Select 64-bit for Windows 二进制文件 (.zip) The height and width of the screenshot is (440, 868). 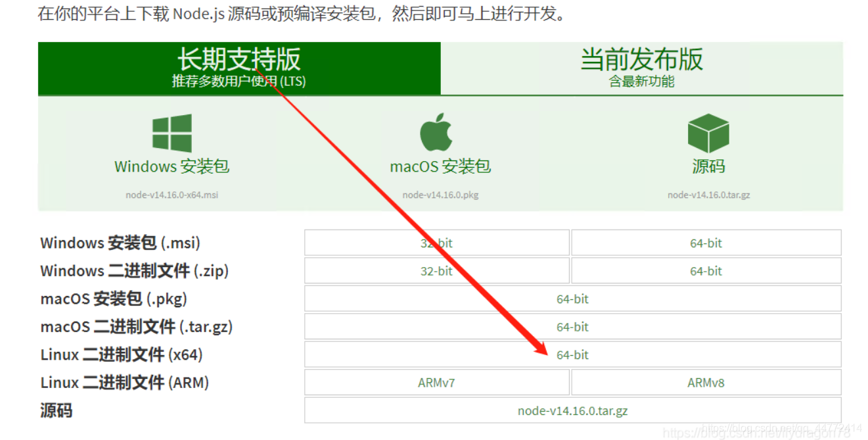(x=706, y=271)
